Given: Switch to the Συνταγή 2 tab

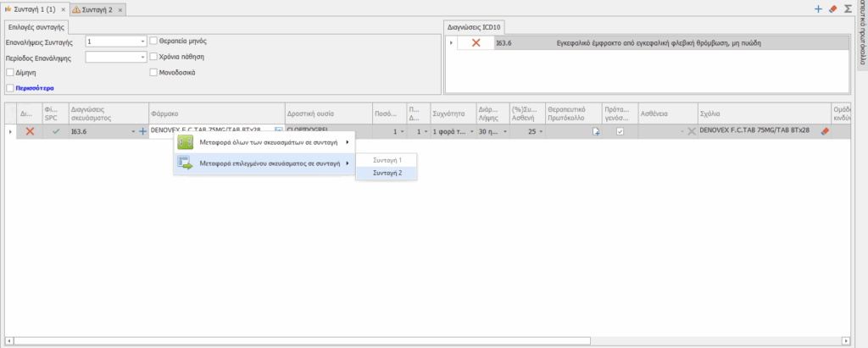Looking at the screenshot, I should pos(97,8).
